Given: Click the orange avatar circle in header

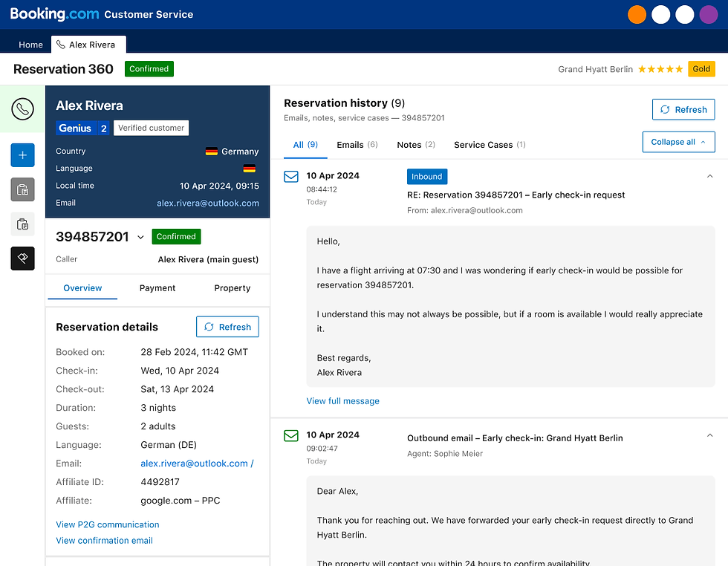Looking at the screenshot, I should click(x=637, y=14).
